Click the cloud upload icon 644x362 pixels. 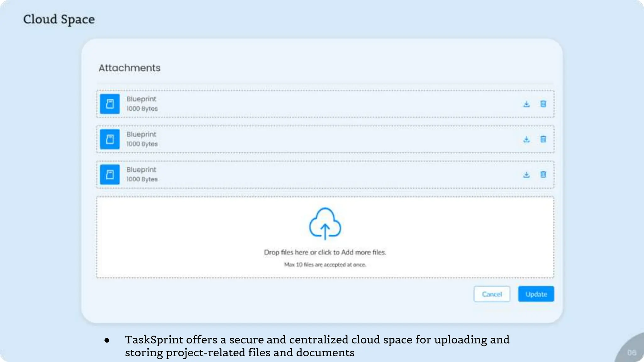pyautogui.click(x=325, y=224)
